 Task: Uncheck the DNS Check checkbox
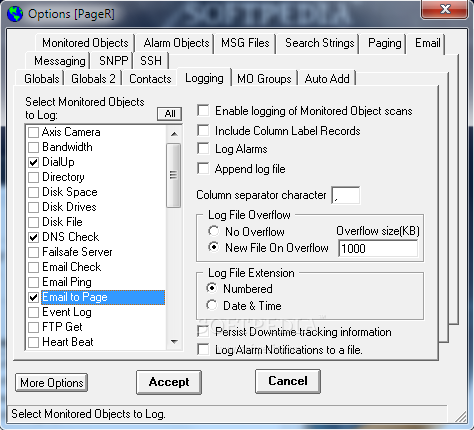(x=33, y=237)
